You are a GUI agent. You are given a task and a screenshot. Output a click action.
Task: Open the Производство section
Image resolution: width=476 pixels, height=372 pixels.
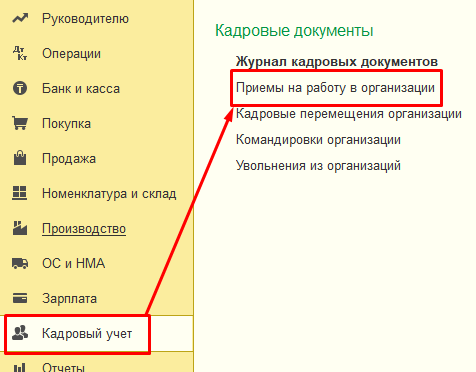[84, 229]
